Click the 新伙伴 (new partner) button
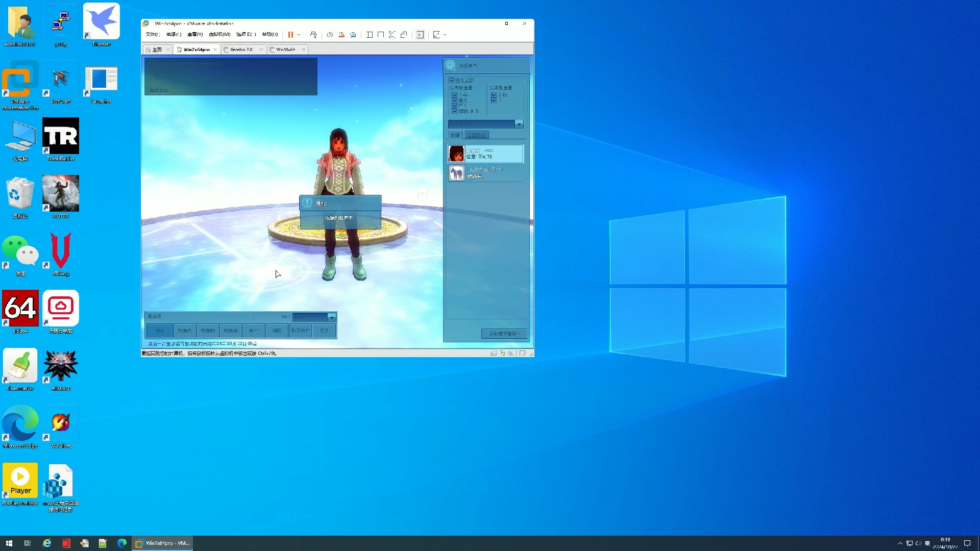The width and height of the screenshot is (980, 551). pos(231,331)
